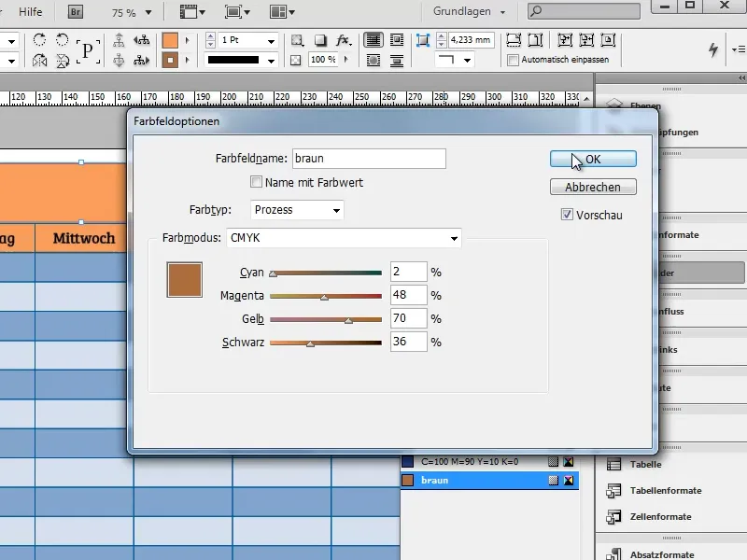Click the search field in application bar
Viewport: 747px width, 560px height.
[x=584, y=11]
